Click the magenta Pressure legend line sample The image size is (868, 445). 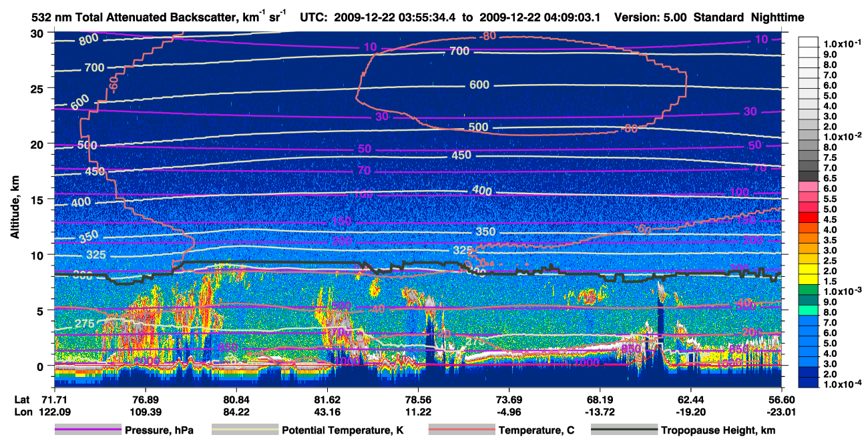pos(87,430)
